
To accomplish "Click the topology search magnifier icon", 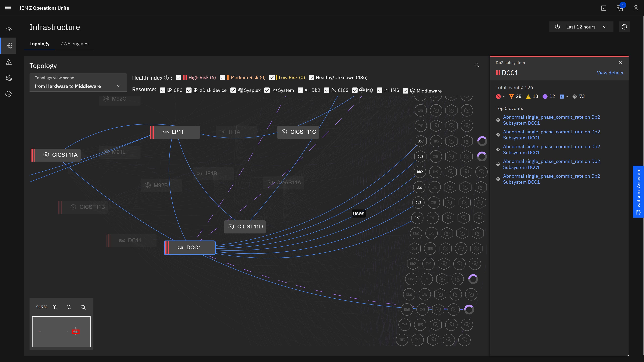I will click(x=477, y=65).
